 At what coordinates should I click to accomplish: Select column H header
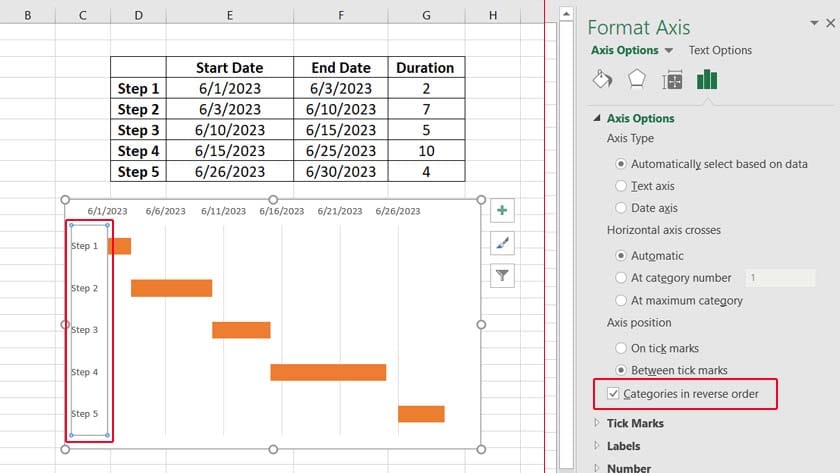pyautogui.click(x=493, y=16)
